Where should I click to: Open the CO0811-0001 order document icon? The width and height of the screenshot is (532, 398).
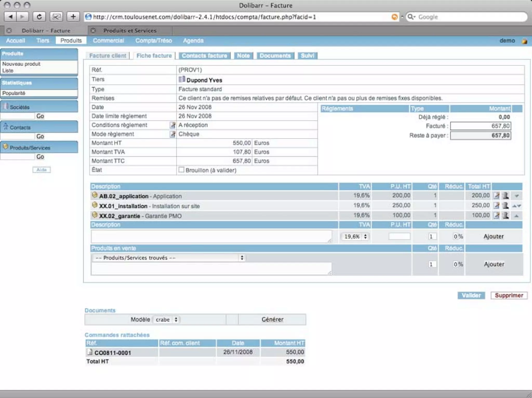(90, 352)
